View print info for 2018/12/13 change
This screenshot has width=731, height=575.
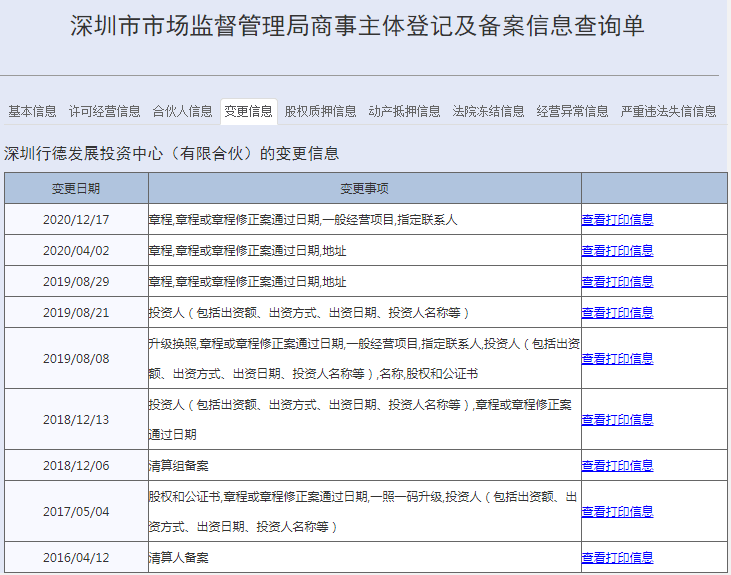tap(617, 419)
